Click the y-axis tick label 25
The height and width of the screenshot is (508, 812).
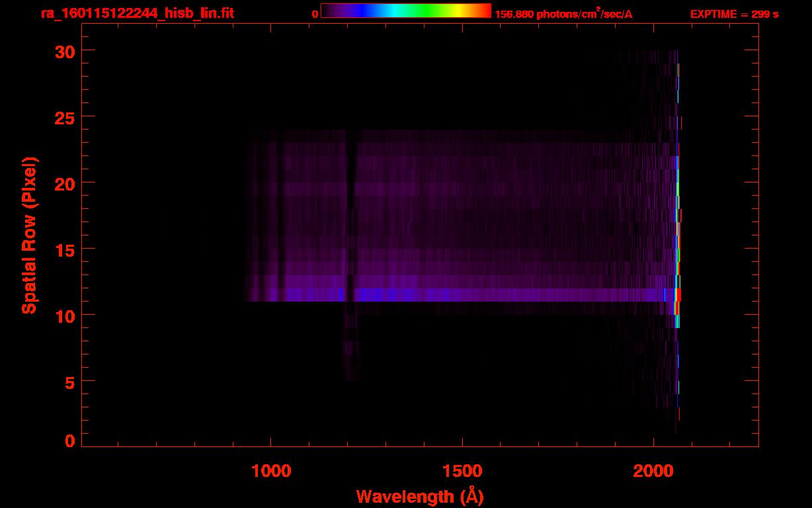[64, 117]
